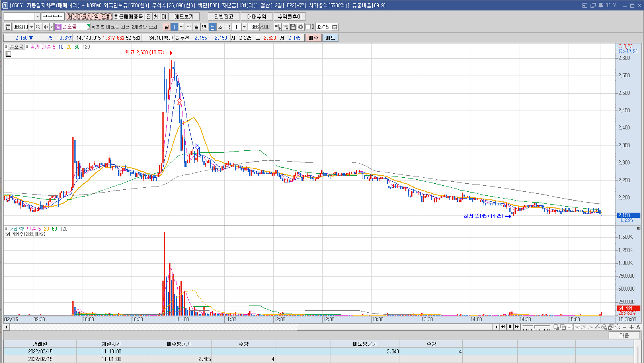
Task: Click the magnifier stock search icon
Action: coord(38,27)
